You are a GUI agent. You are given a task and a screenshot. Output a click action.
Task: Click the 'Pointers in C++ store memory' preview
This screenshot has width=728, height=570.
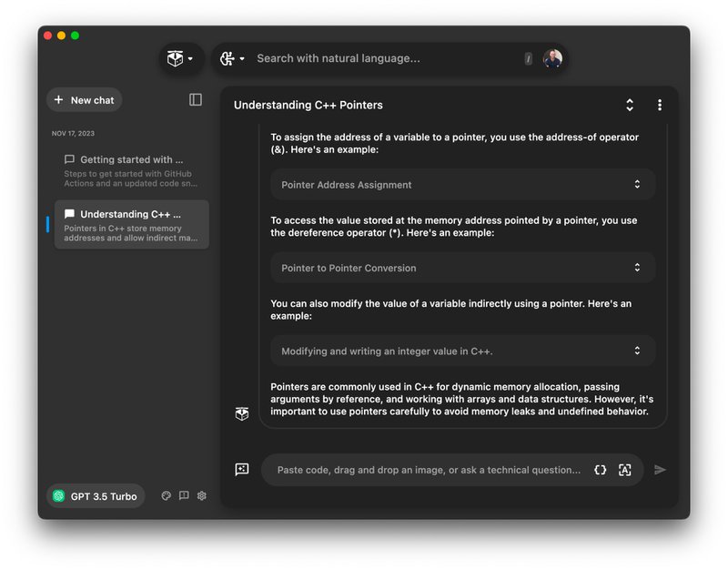click(130, 233)
